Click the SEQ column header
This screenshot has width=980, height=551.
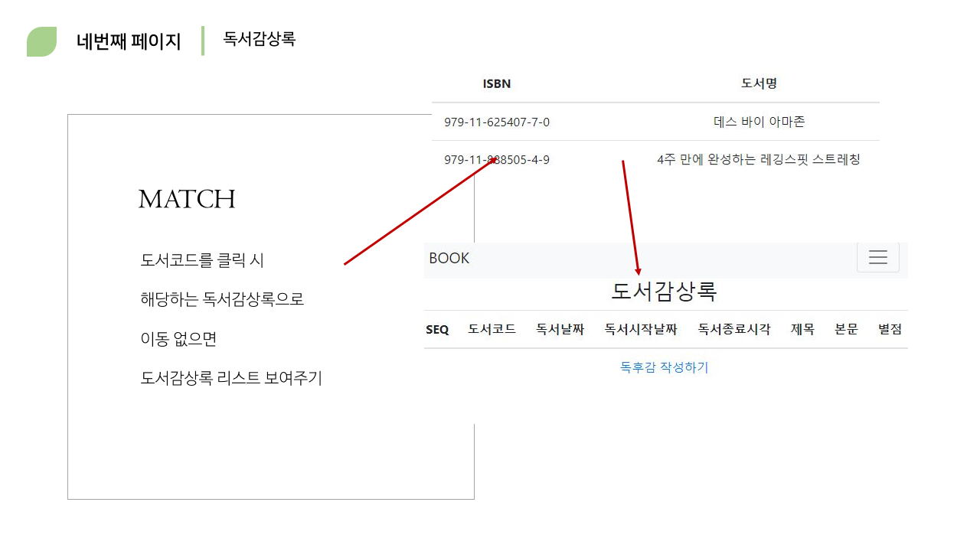pyautogui.click(x=437, y=330)
